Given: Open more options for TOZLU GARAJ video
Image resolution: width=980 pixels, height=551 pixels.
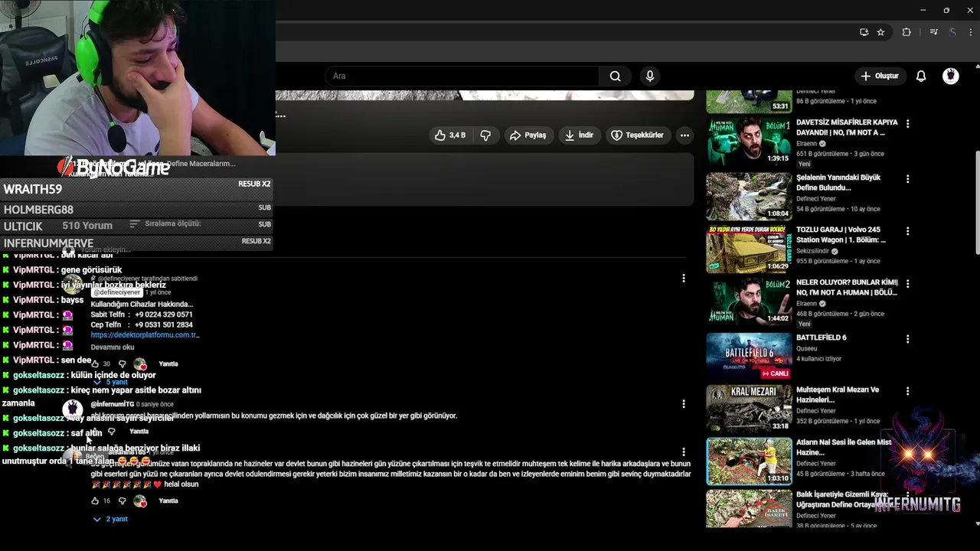Looking at the screenshot, I should coord(907,230).
